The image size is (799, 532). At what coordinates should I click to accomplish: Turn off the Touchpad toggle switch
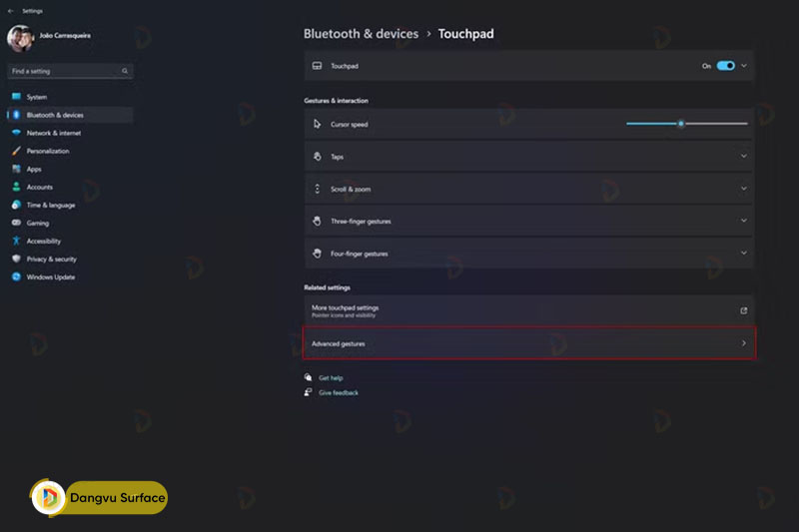click(725, 66)
